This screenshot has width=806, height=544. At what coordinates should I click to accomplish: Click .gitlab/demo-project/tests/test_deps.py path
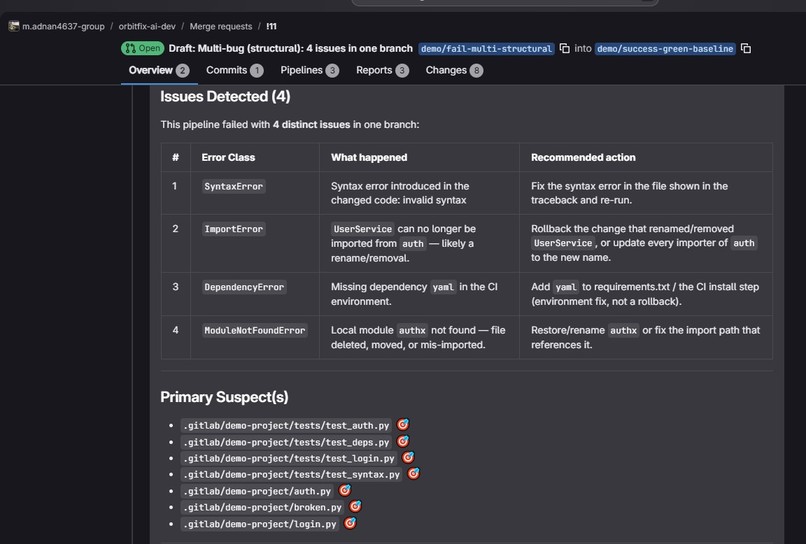(286, 442)
